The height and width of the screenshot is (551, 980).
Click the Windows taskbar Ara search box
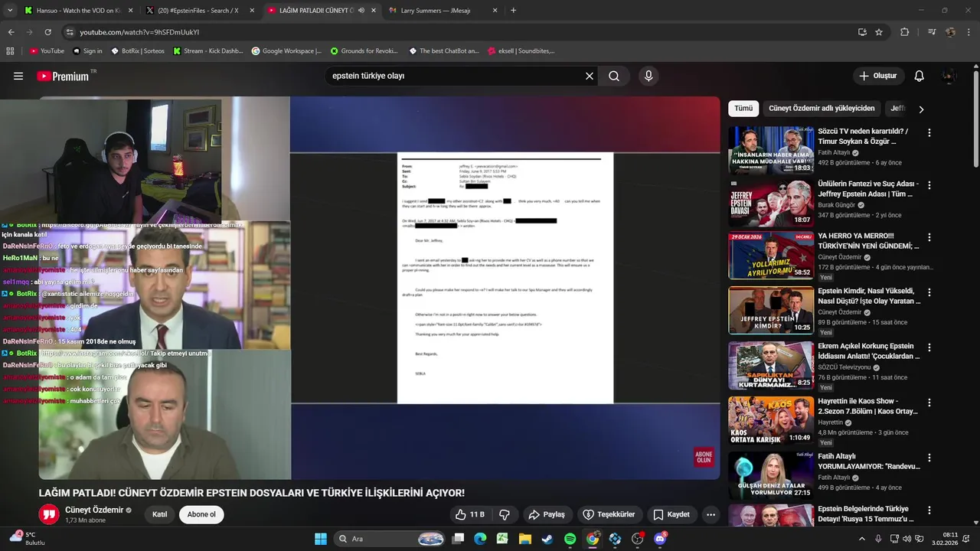[x=390, y=539]
